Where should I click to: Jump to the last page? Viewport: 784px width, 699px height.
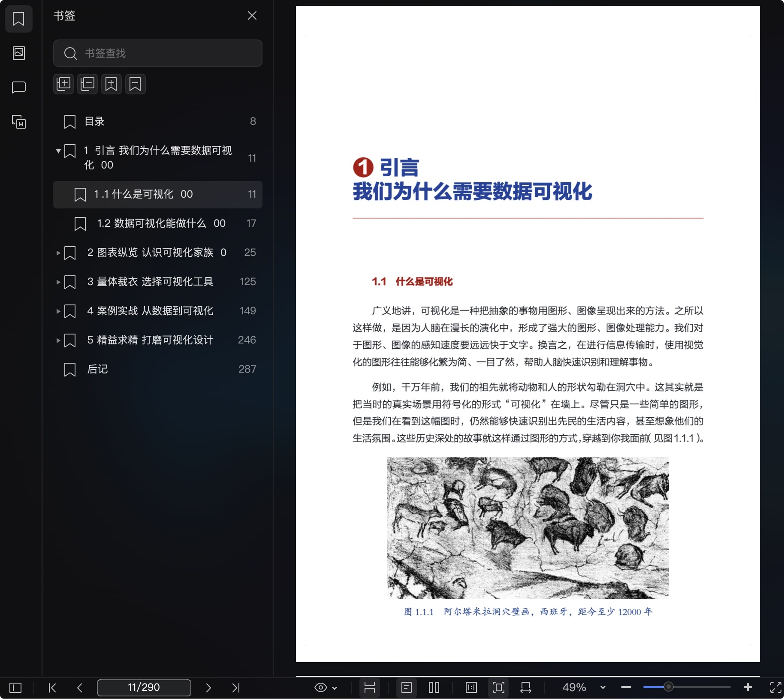click(236, 688)
